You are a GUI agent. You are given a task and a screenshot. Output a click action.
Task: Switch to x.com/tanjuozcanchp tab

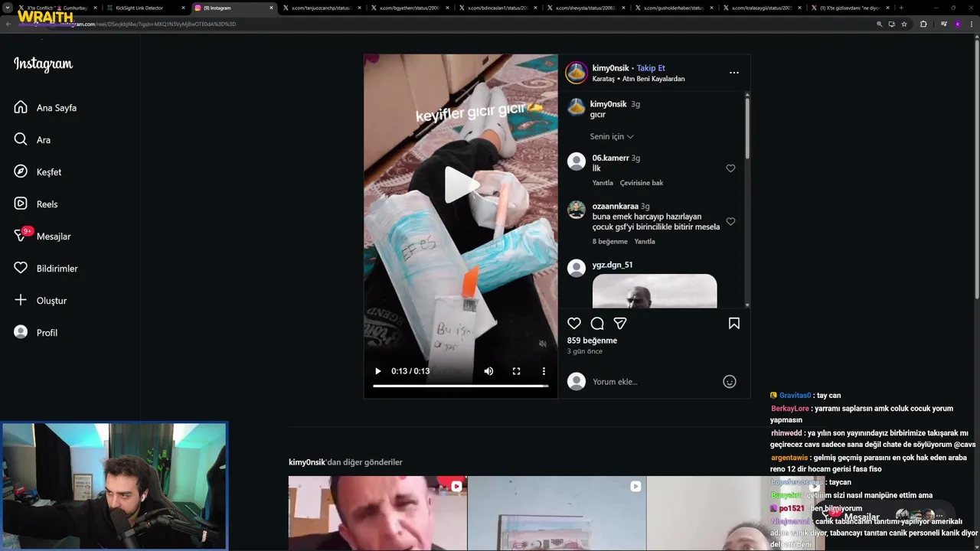tap(320, 8)
